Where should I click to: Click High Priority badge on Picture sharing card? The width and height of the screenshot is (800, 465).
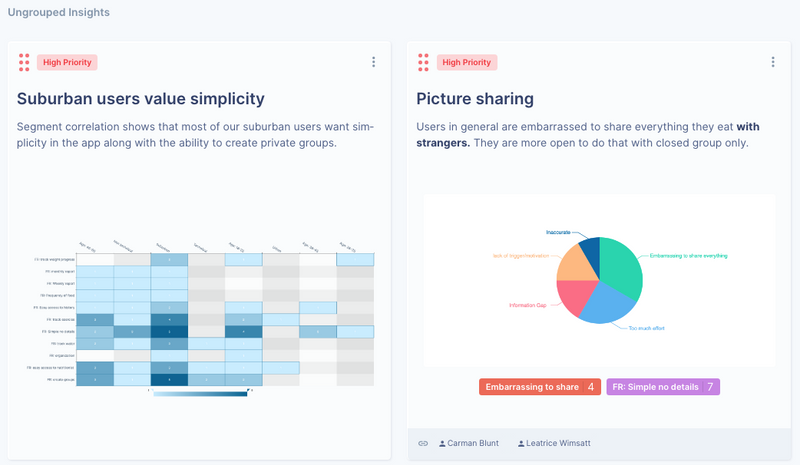click(466, 62)
